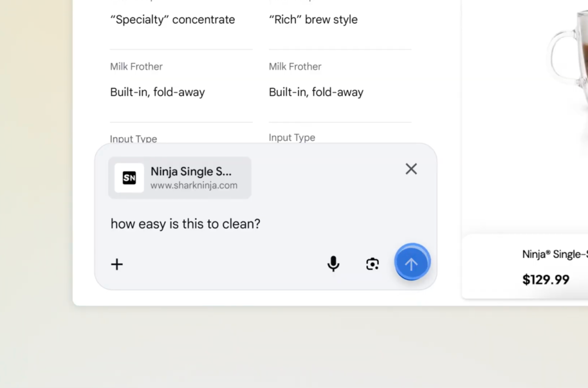Click the www.sharkninja.com URL text
This screenshot has width=588, height=388.
[193, 186]
